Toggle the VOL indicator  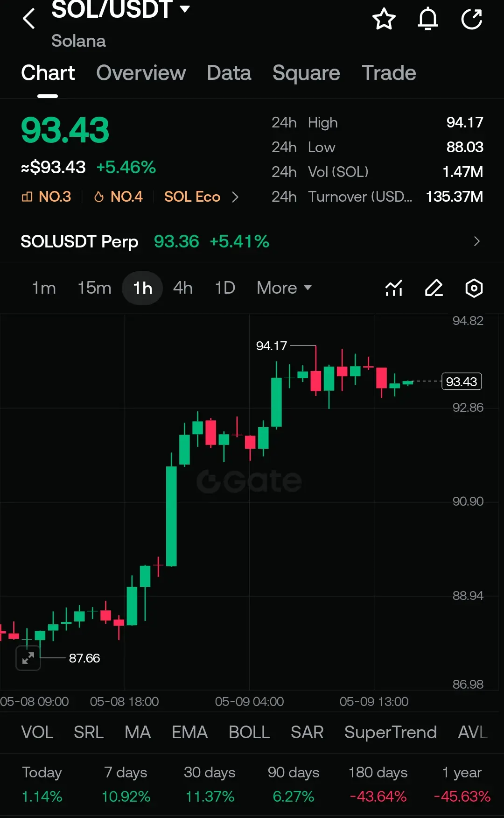(37, 732)
